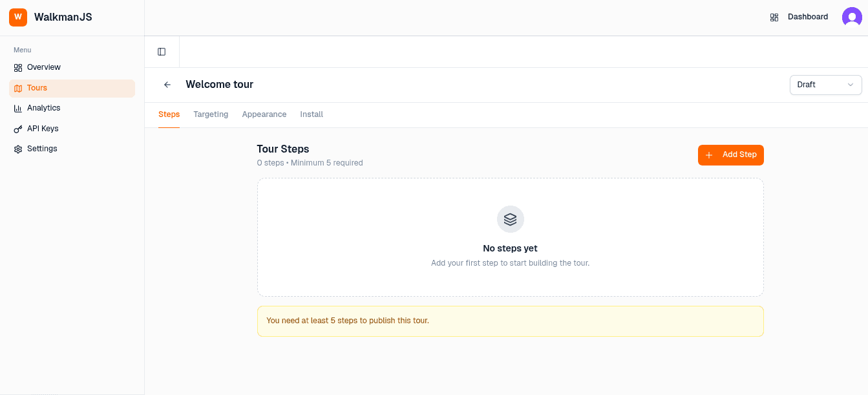The image size is (868, 395).
Task: Switch to the Targeting tab
Action: [x=211, y=114]
